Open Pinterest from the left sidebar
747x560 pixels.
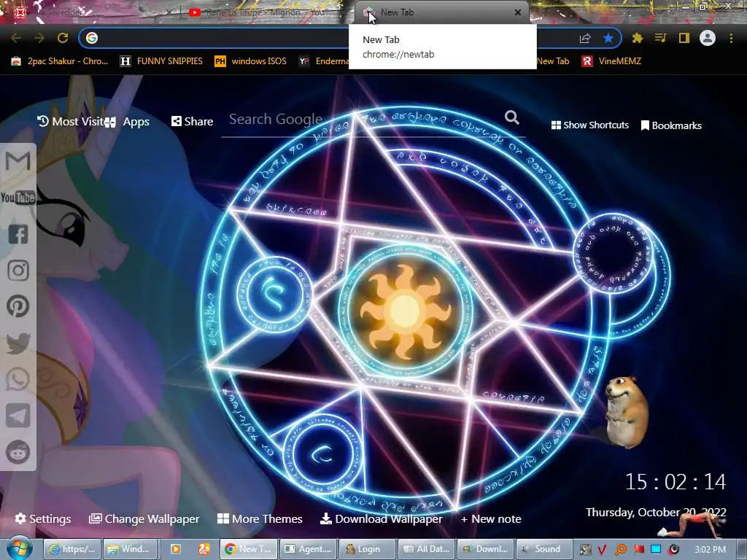[x=18, y=306]
